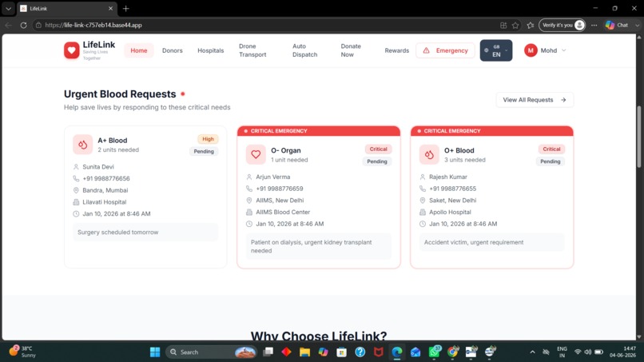
Task: Click phone icon beside +91 9988776659
Action: tap(249, 189)
